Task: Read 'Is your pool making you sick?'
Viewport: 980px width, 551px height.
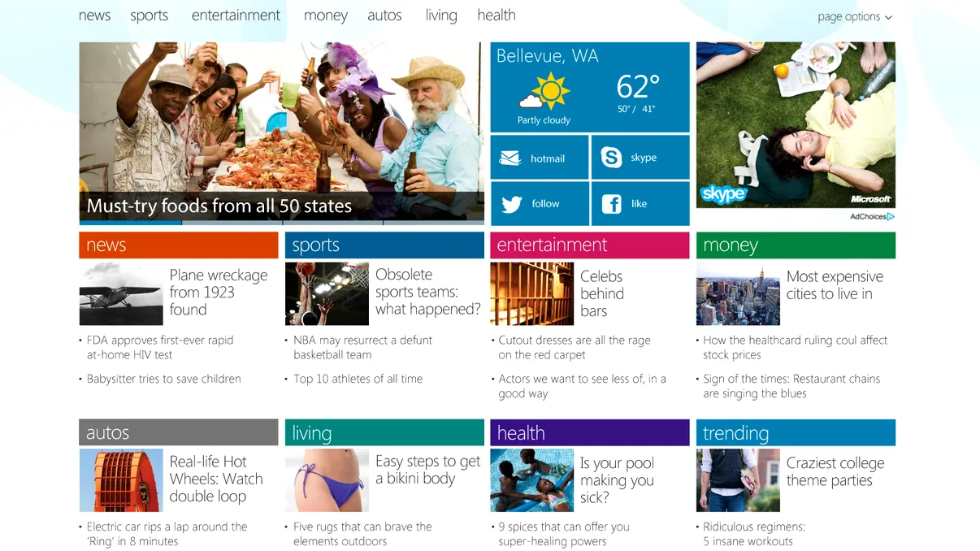Action: (x=617, y=480)
